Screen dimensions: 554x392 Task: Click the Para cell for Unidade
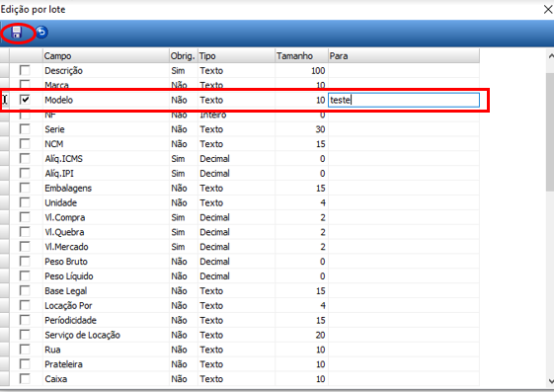(x=404, y=202)
